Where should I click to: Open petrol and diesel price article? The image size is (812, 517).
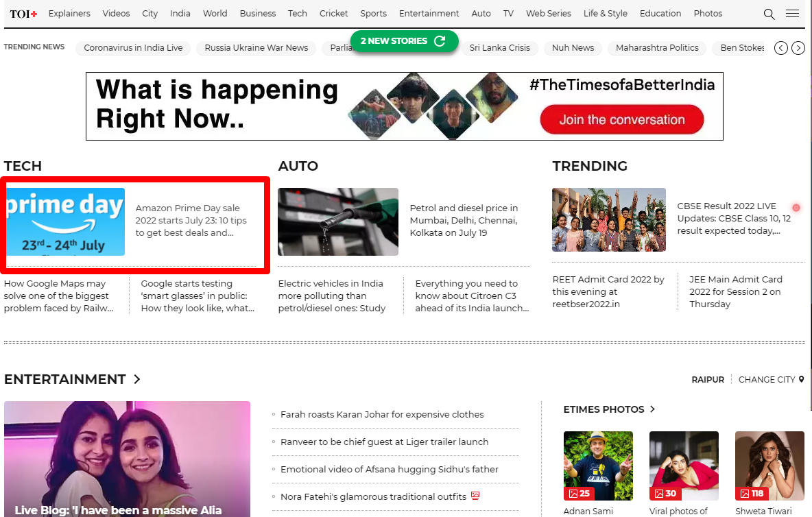tap(464, 221)
